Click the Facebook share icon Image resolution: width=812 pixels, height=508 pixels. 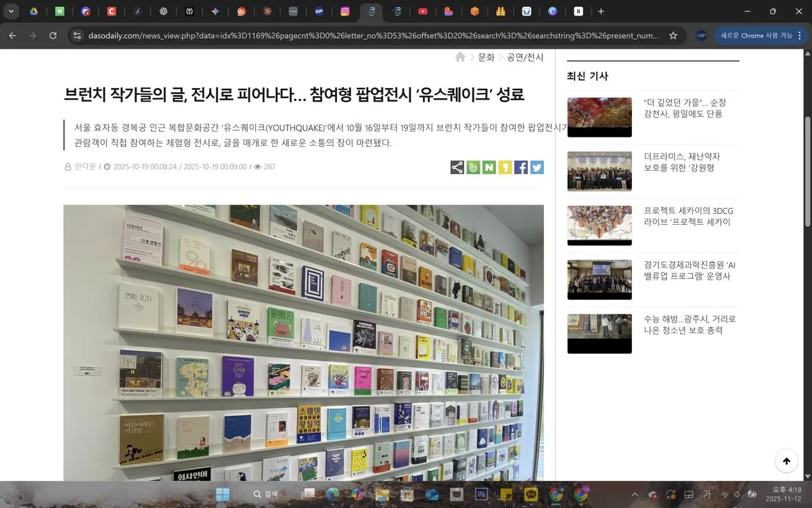pos(520,167)
